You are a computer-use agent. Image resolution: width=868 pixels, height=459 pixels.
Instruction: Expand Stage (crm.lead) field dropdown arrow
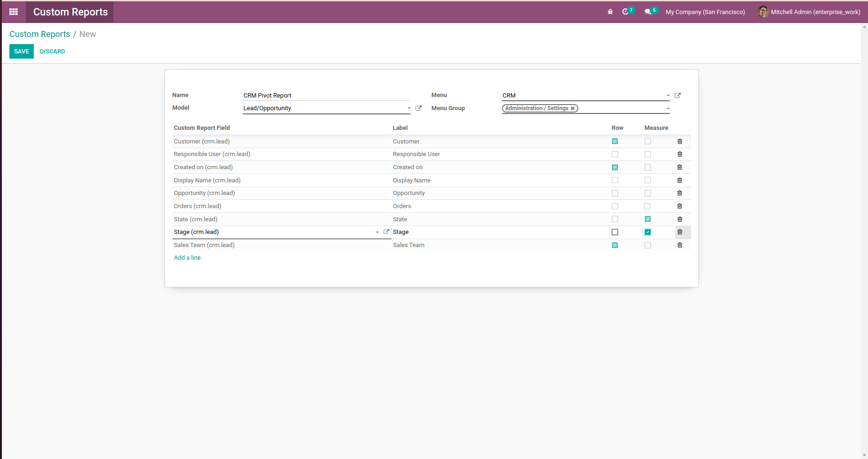point(377,232)
